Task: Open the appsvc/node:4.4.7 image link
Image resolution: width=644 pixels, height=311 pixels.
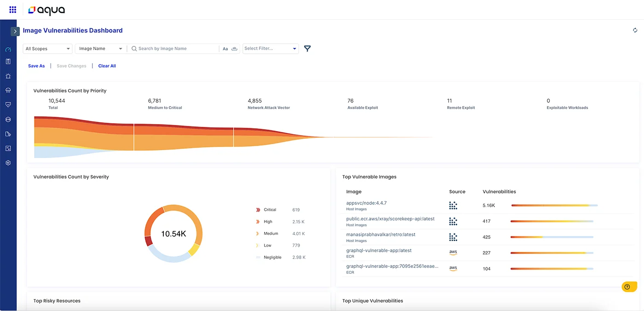Action: point(366,203)
